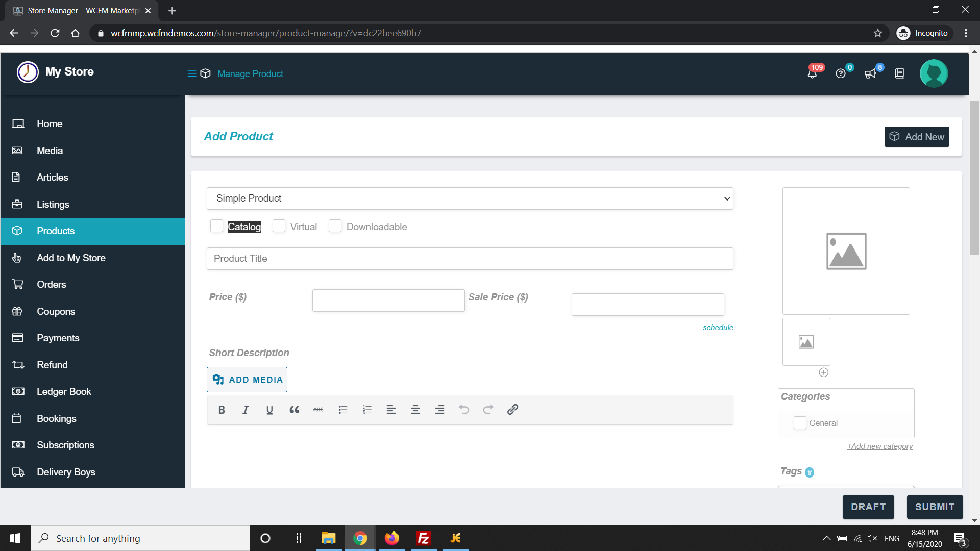This screenshot has width=980, height=551.
Task: Open the sale price schedule link
Action: pyautogui.click(x=718, y=328)
